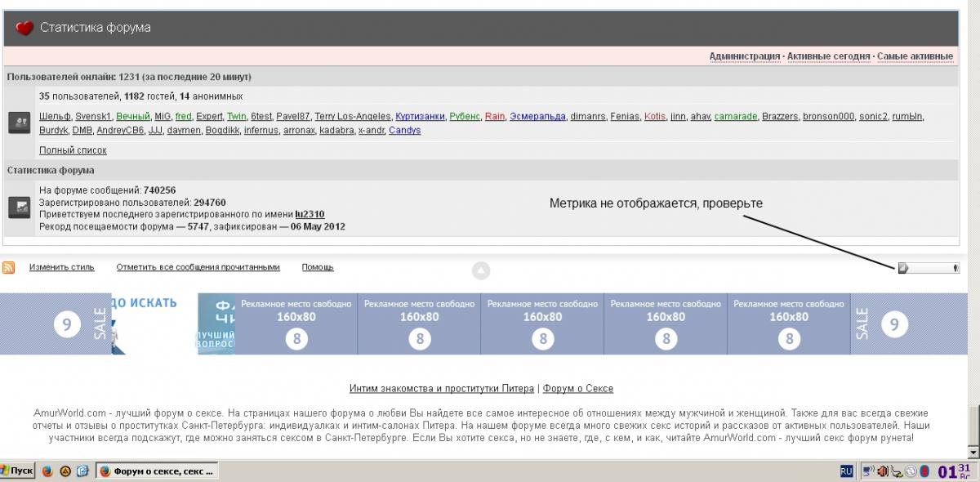The image size is (980, 482).
Task: Click the scroll-to-top arrow circle
Action: [x=481, y=270]
